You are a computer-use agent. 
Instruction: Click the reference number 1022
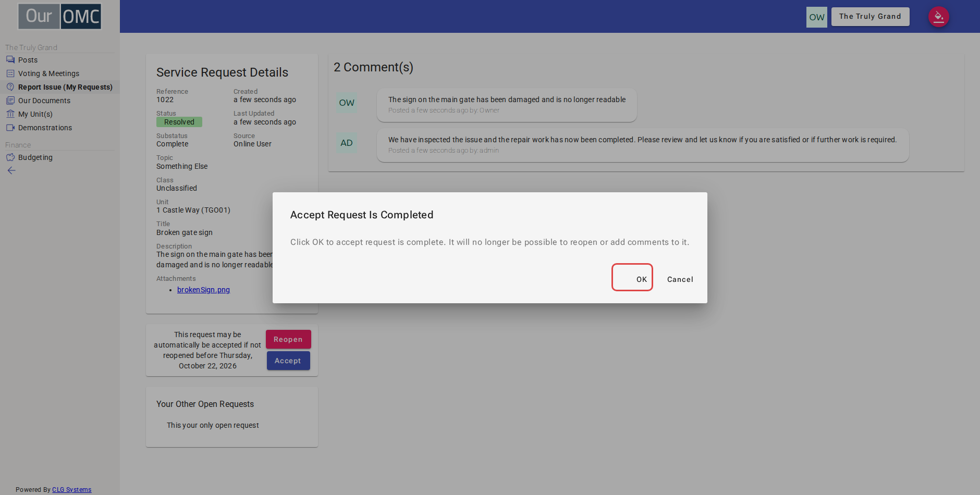click(x=165, y=100)
